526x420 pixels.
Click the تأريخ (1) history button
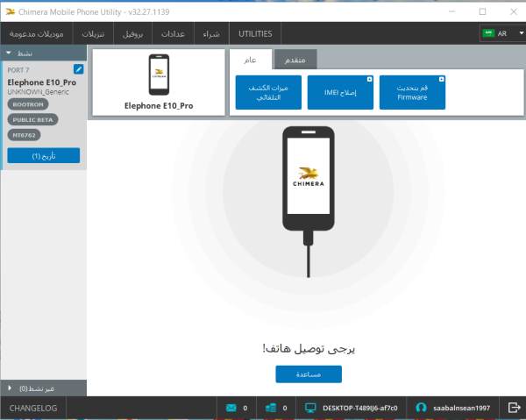pos(44,155)
